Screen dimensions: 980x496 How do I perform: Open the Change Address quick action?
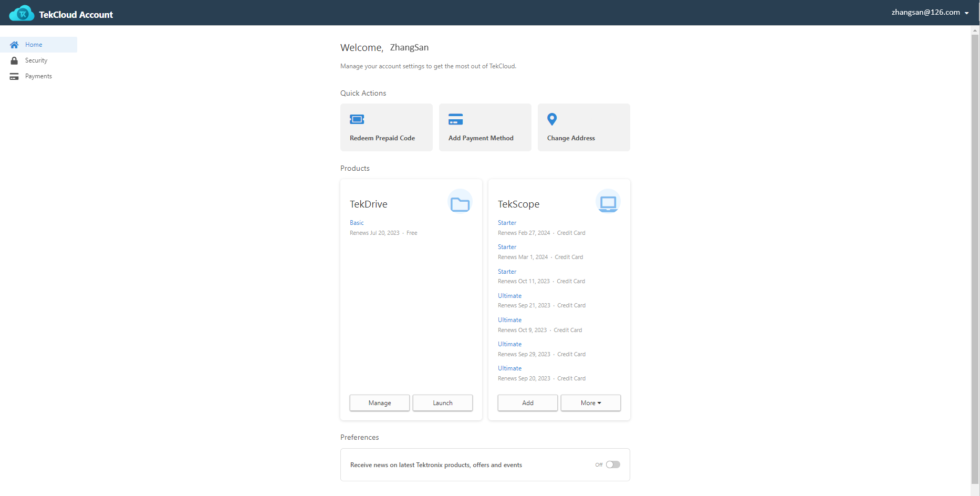coord(584,127)
